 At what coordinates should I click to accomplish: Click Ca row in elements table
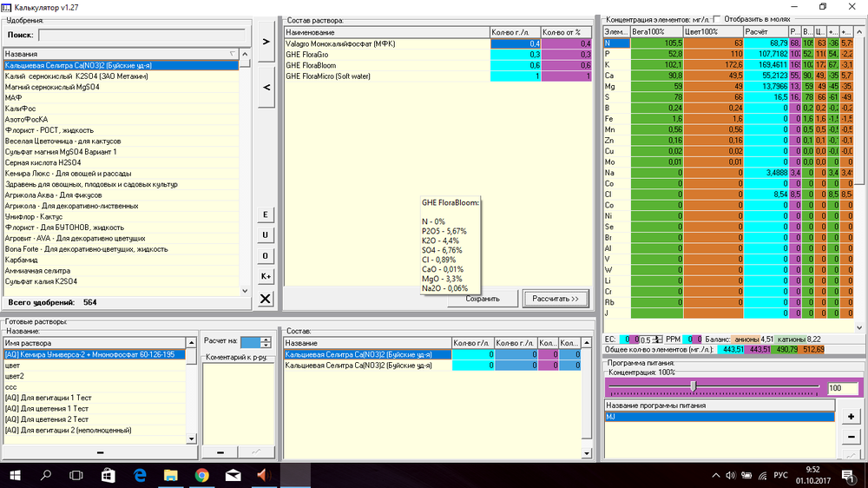(728, 76)
